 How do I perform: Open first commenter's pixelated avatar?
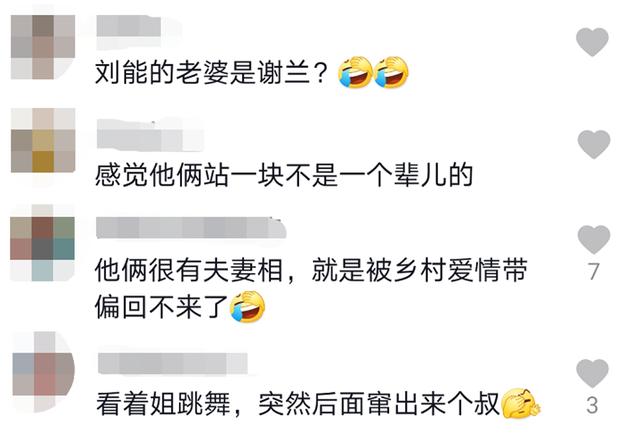click(x=43, y=47)
